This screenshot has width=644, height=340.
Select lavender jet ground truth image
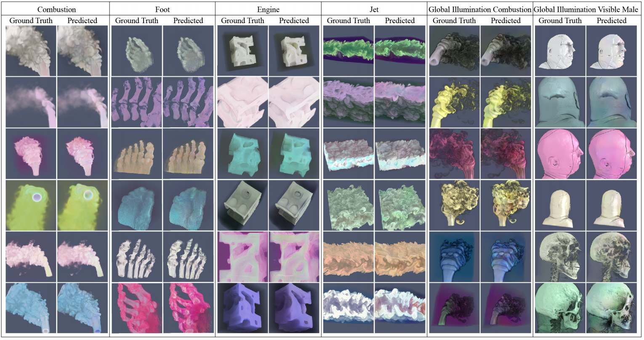(x=349, y=102)
